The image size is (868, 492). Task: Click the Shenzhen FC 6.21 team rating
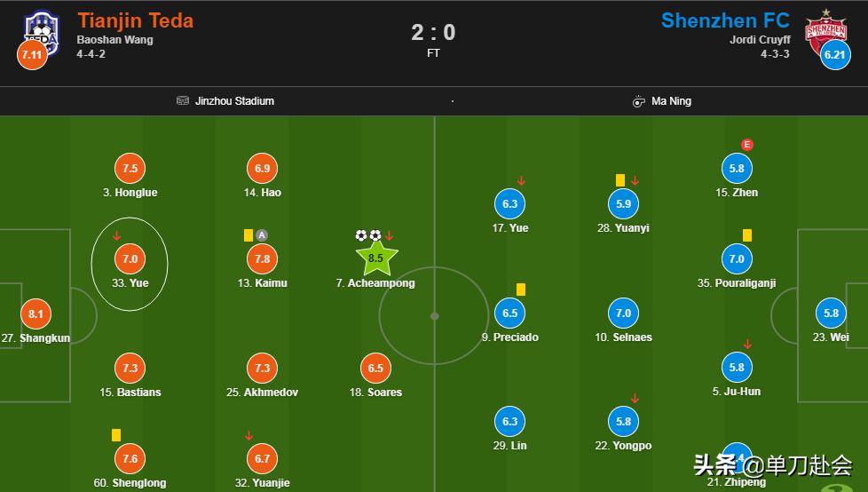[834, 55]
